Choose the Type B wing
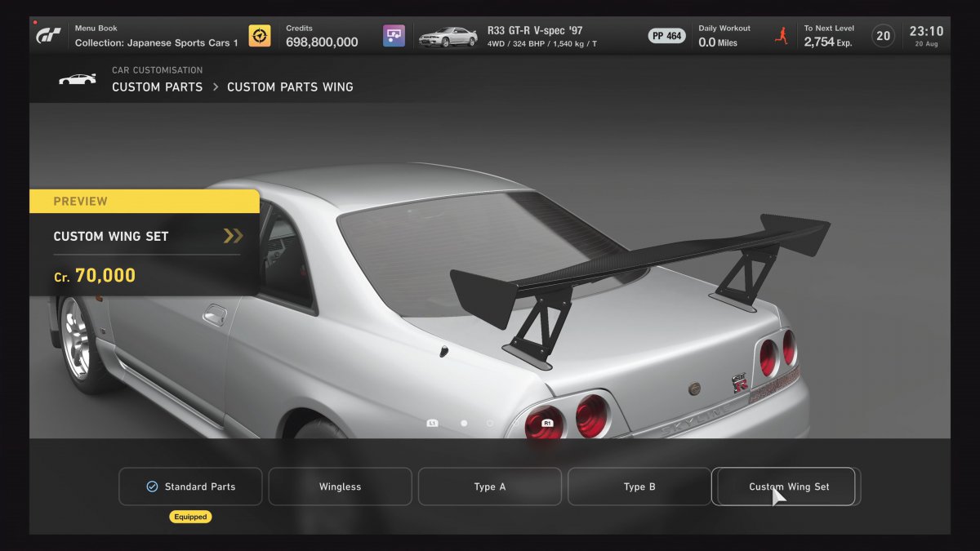The image size is (980, 551). (639, 487)
